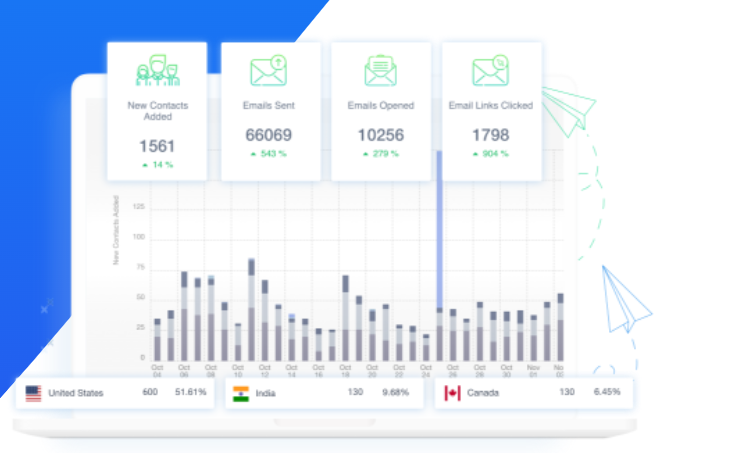Screen dimensions: 746x453
Task: Click the 1798 links clicked number
Action: pyautogui.click(x=490, y=135)
